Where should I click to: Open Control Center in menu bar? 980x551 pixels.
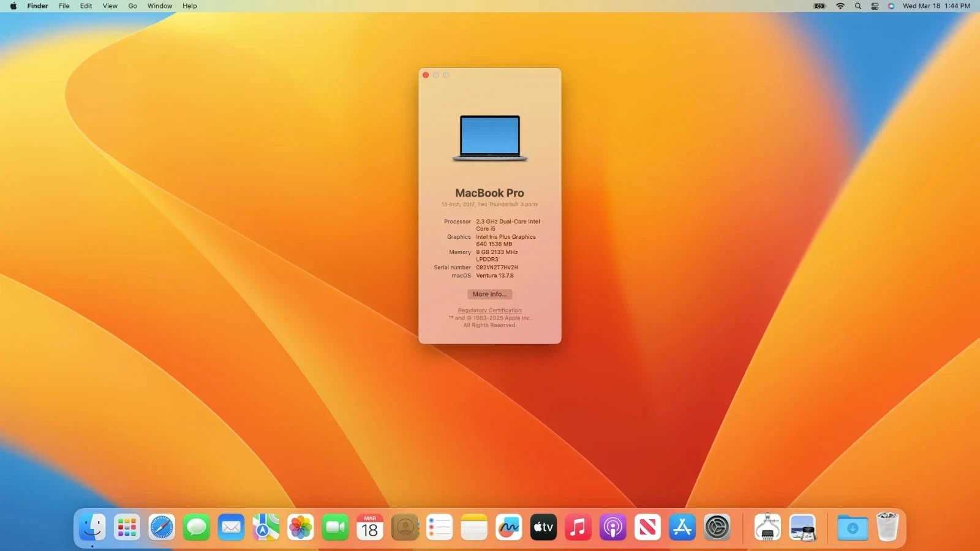click(x=875, y=6)
